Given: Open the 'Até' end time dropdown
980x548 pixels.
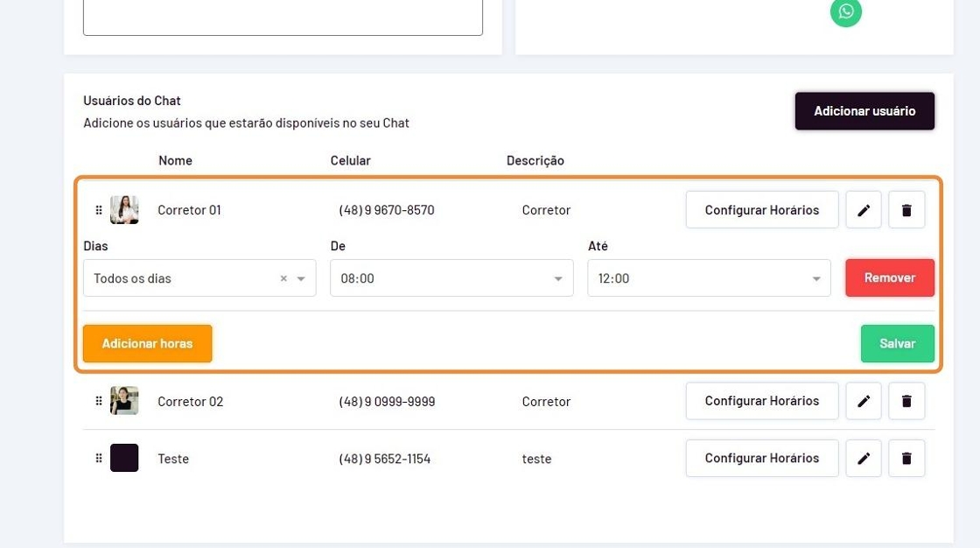Looking at the screenshot, I should tap(815, 278).
